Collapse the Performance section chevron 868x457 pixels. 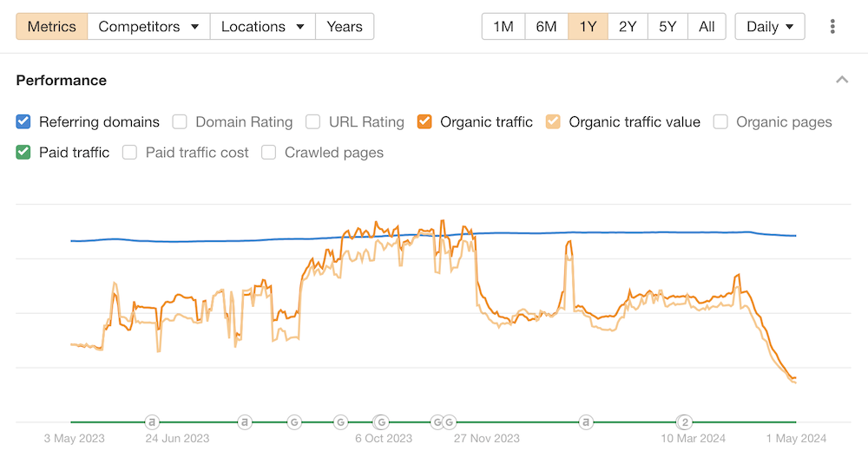(841, 80)
